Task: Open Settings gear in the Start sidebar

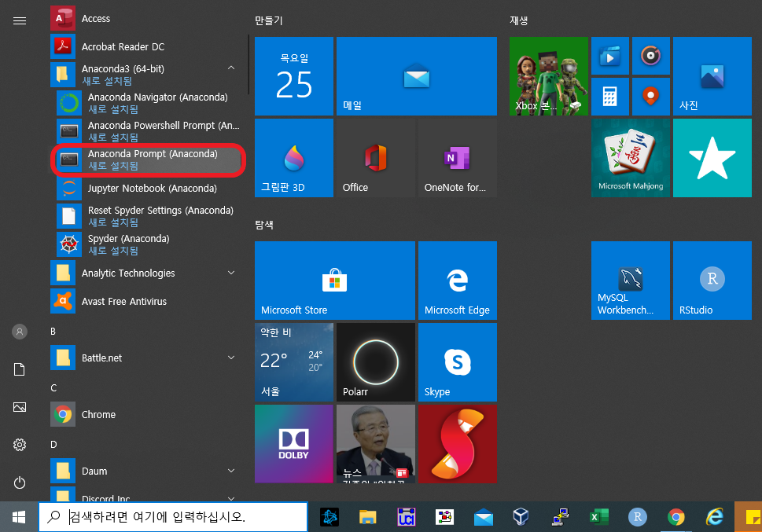Action: coord(20,445)
